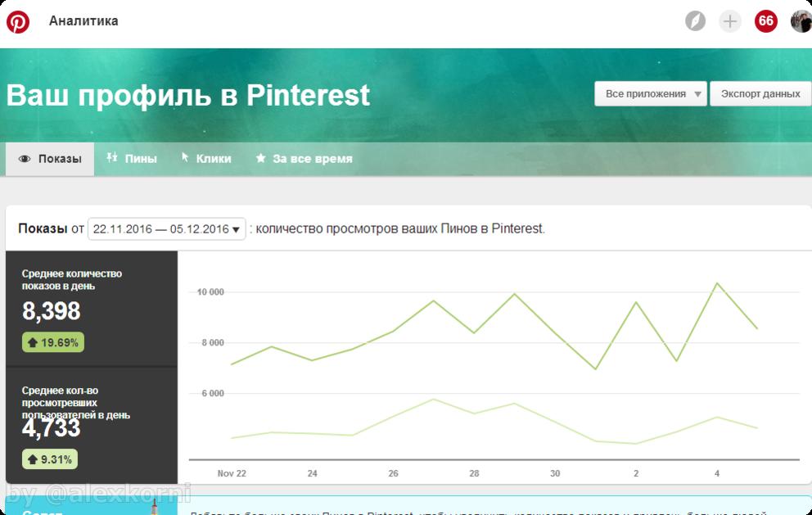
Task: Click the 26 date label on chart axis
Action: click(393, 473)
